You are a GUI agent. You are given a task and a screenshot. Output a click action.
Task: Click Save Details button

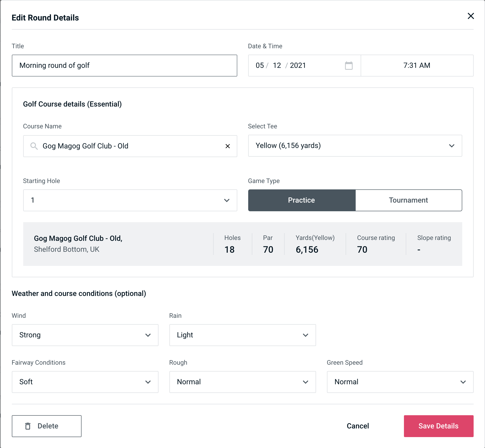[x=438, y=426]
